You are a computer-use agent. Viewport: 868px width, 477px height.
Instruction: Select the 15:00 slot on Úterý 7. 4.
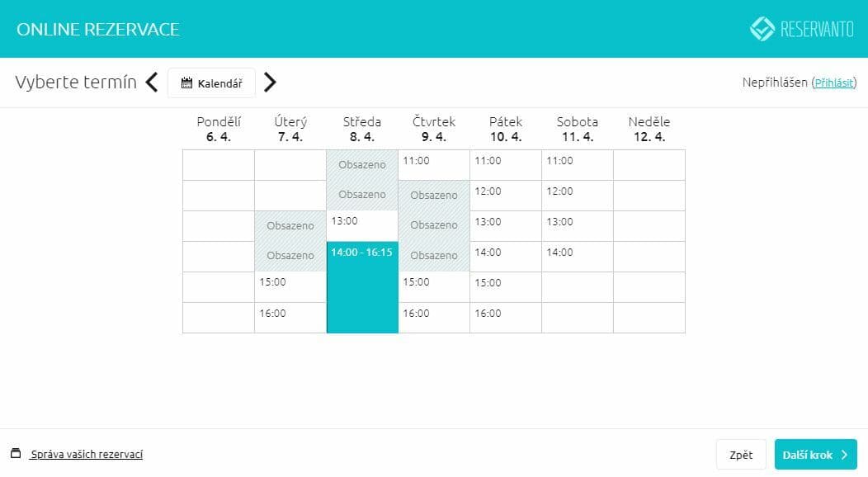click(290, 286)
